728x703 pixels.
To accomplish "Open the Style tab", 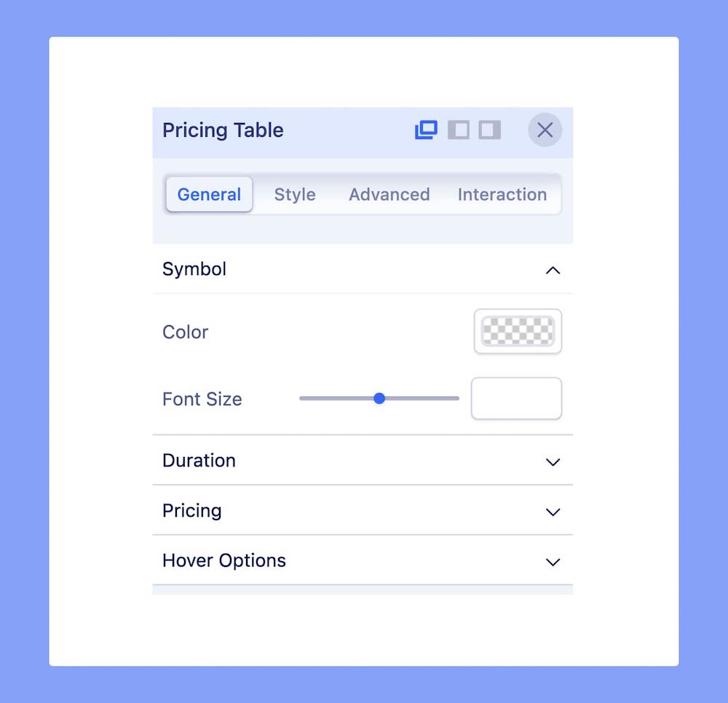I will (295, 194).
